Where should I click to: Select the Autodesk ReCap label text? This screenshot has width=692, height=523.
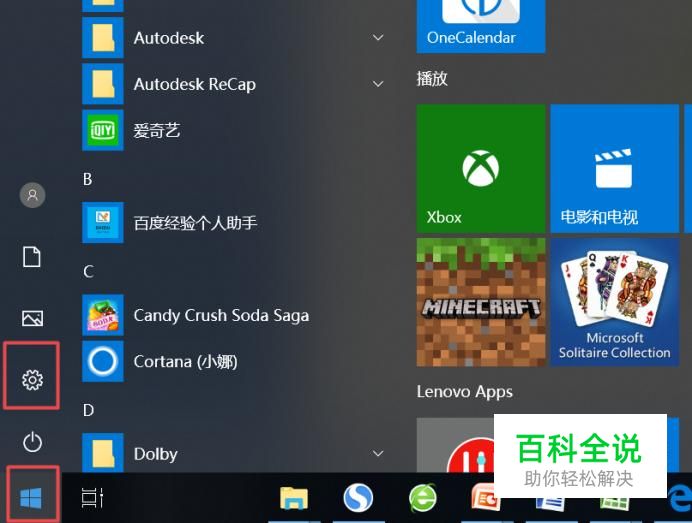click(x=195, y=84)
